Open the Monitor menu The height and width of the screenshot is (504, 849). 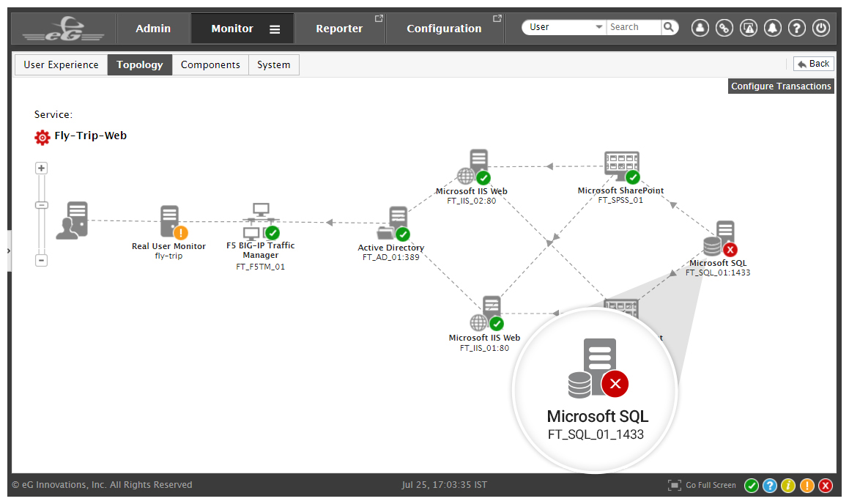click(x=231, y=29)
